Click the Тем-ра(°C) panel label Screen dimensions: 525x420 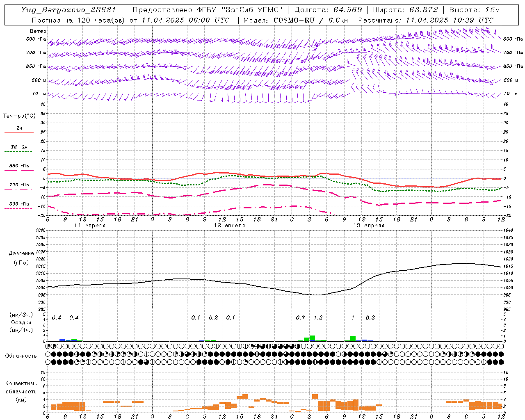click(19, 116)
